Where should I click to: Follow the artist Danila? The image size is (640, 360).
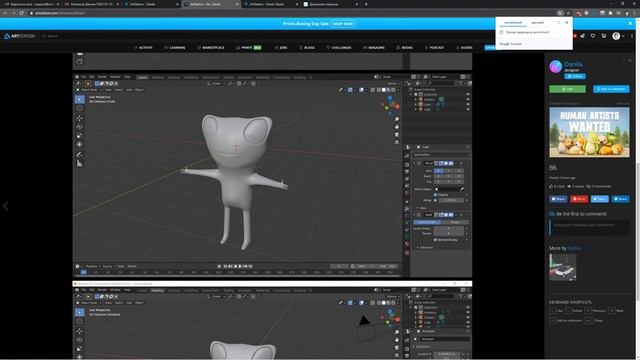point(575,76)
